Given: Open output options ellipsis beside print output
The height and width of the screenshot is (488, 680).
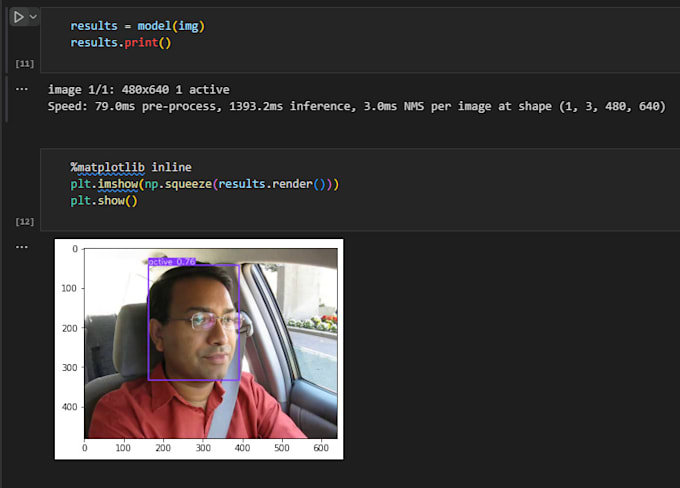Looking at the screenshot, I should tap(22, 89).
